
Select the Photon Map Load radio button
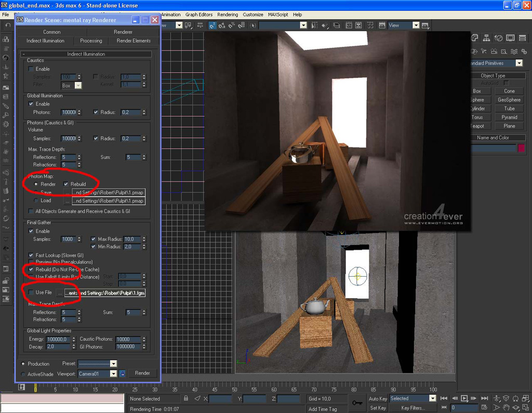point(36,200)
